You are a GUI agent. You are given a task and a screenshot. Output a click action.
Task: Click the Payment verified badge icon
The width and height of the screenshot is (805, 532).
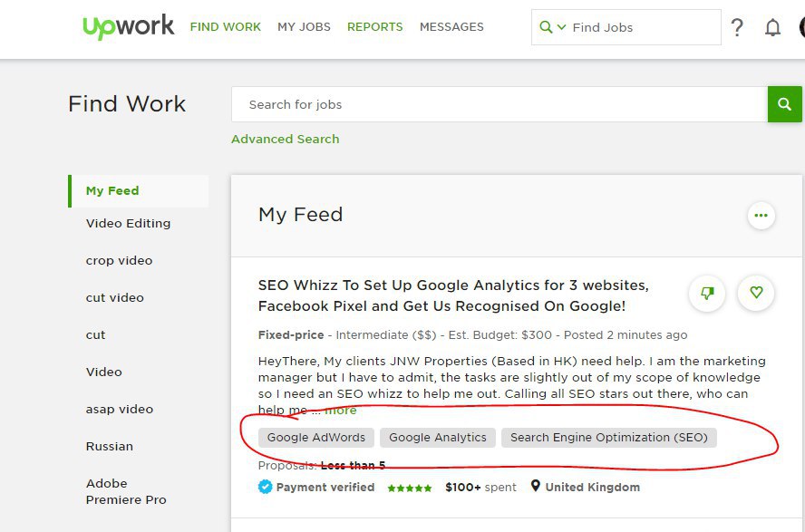(265, 487)
